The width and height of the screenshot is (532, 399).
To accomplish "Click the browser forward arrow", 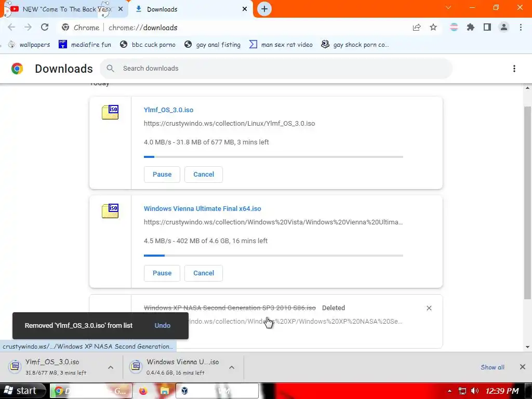I will (x=28, y=27).
